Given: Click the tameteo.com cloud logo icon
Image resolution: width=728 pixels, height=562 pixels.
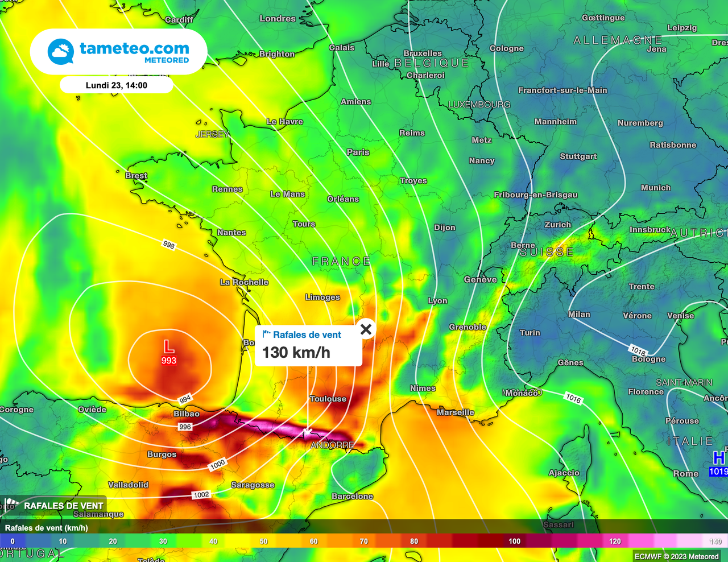Looking at the screenshot, I should click(x=61, y=52).
